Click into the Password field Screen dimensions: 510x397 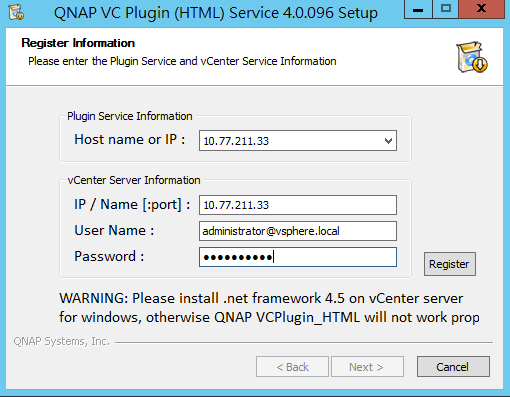click(x=298, y=257)
